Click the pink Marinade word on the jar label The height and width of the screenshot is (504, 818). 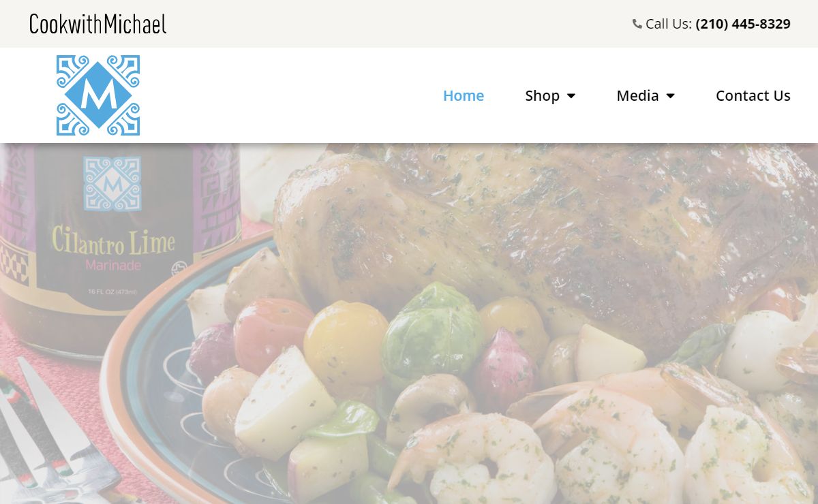pyautogui.click(x=113, y=265)
